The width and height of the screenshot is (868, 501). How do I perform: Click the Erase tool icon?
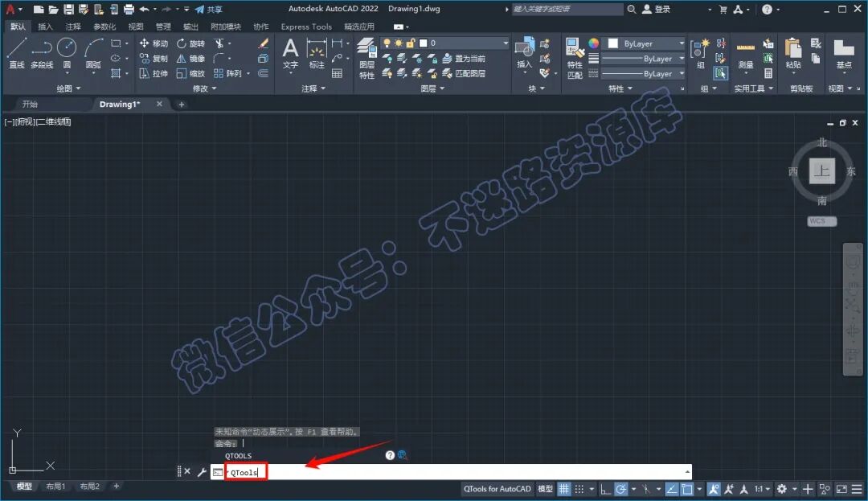coord(264,43)
